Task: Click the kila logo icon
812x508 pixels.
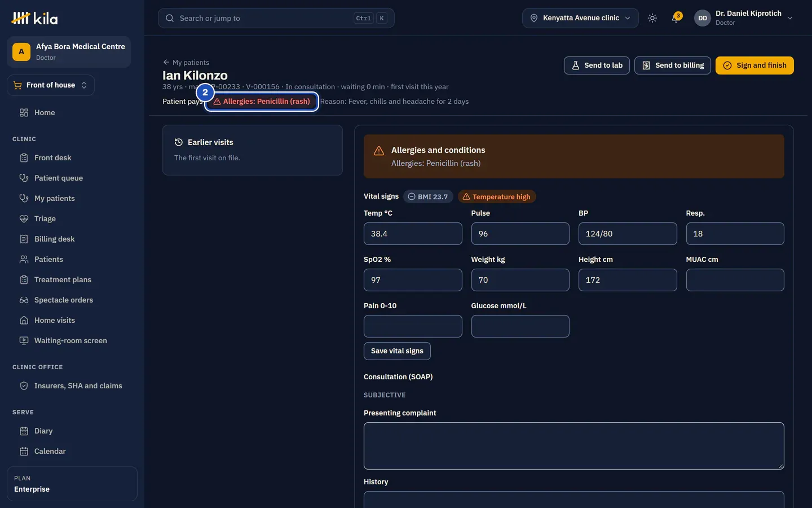Action: coord(20,18)
